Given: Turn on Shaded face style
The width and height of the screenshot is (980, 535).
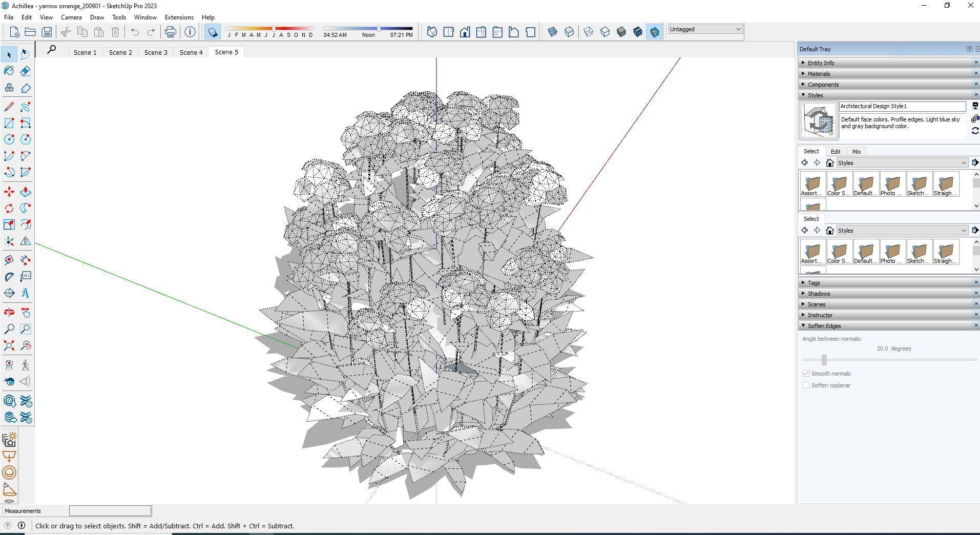Looking at the screenshot, I should point(621,32).
